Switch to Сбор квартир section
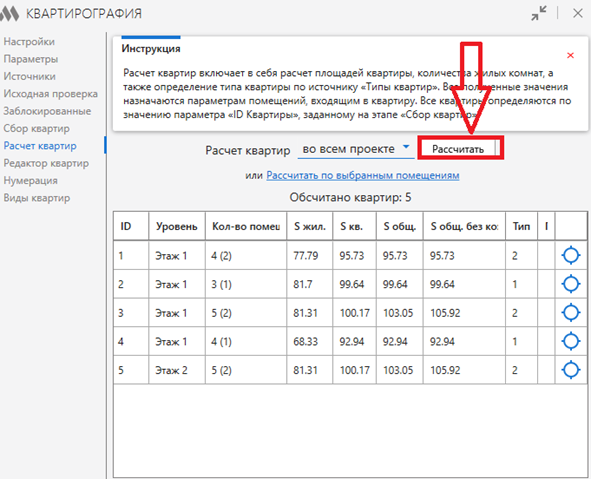Image resolution: width=591 pixels, height=479 pixels. pyautogui.click(x=37, y=128)
